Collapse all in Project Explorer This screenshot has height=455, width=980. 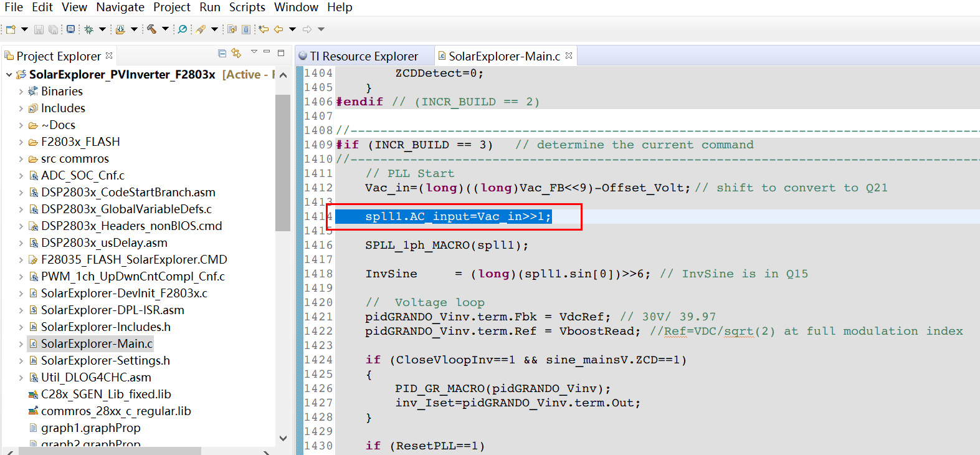click(222, 53)
